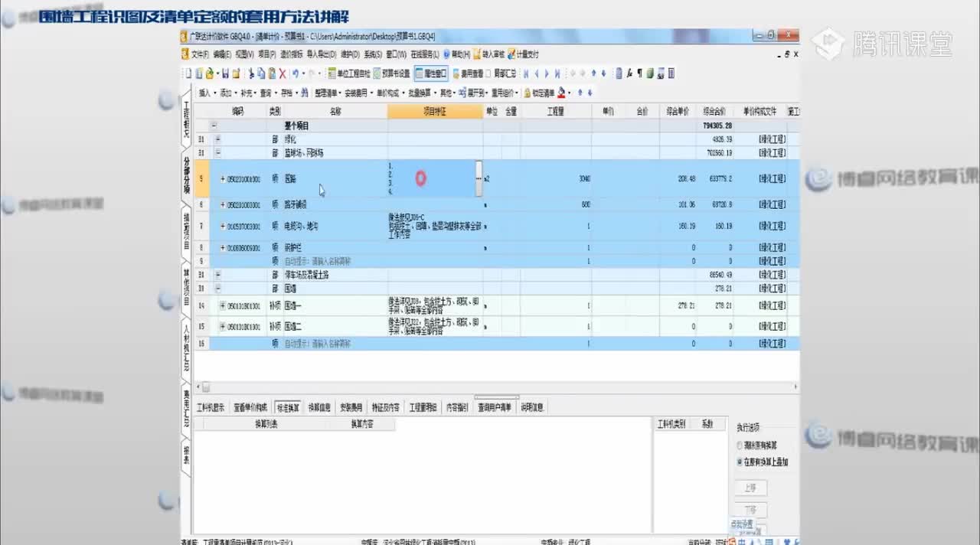
Task: Expand the 围墙一 item row
Action: click(x=223, y=305)
